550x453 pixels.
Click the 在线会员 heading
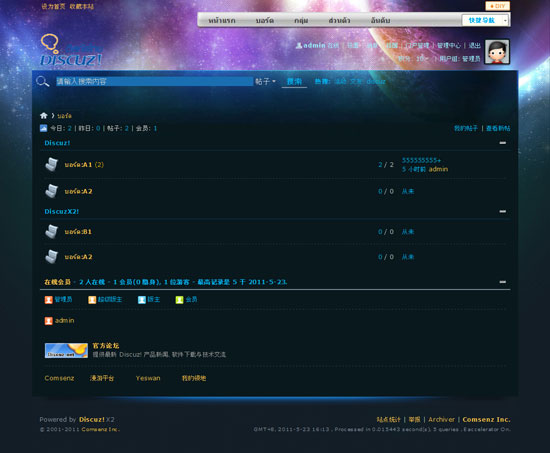(58, 282)
